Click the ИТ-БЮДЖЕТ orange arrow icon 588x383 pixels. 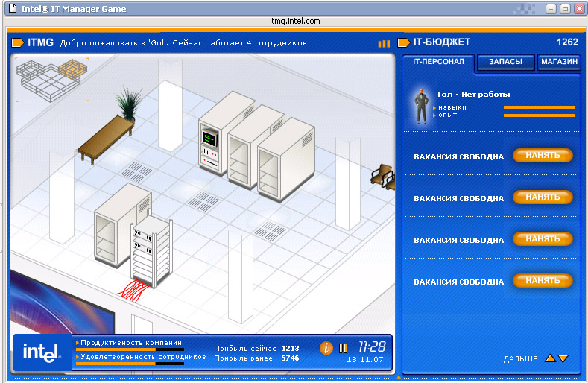click(403, 42)
